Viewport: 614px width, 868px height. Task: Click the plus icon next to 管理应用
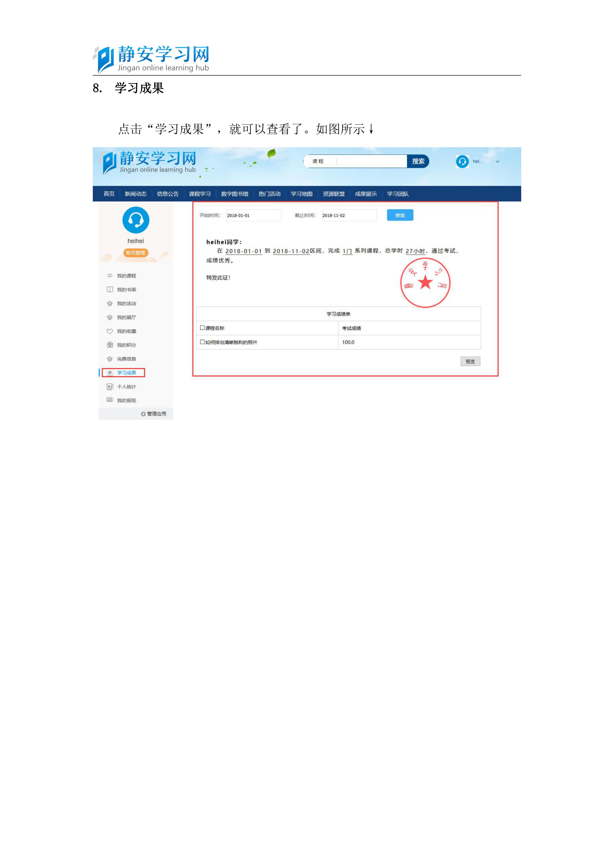tap(143, 414)
